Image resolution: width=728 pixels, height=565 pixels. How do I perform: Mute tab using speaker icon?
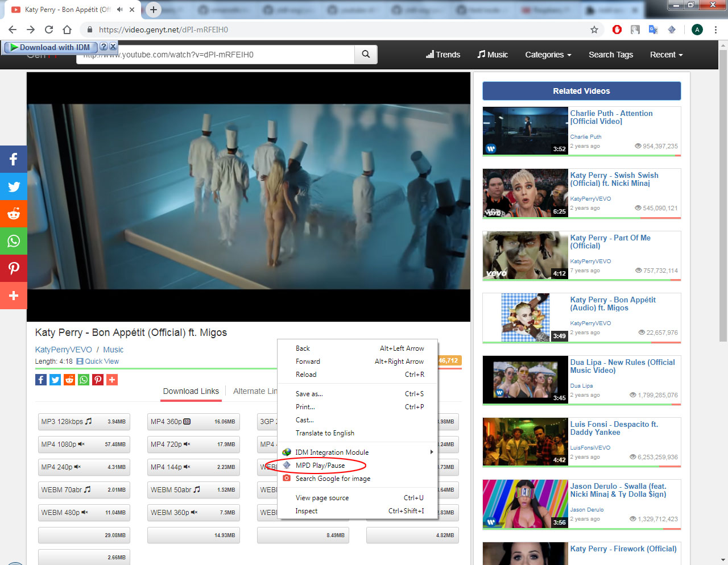(120, 10)
